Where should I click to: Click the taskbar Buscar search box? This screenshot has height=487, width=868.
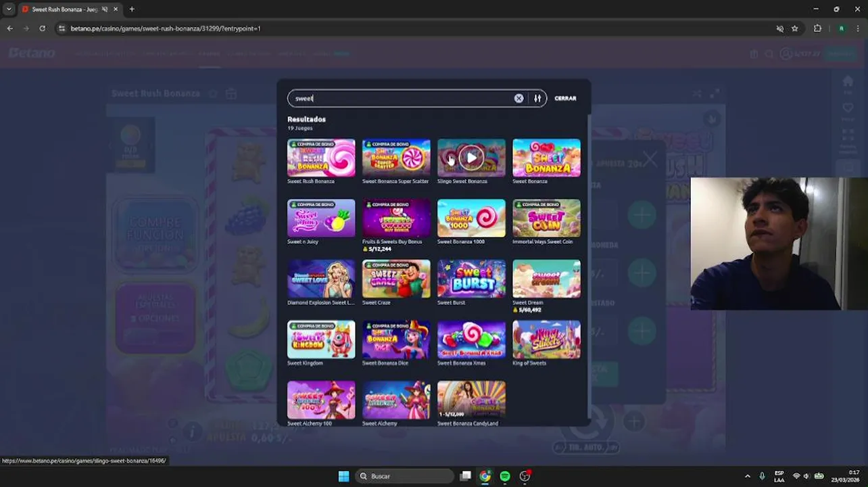[x=404, y=476]
